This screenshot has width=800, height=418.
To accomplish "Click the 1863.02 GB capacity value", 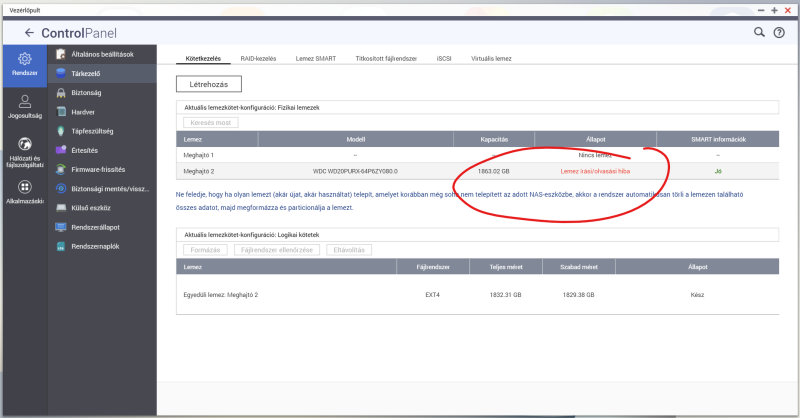I will [493, 171].
